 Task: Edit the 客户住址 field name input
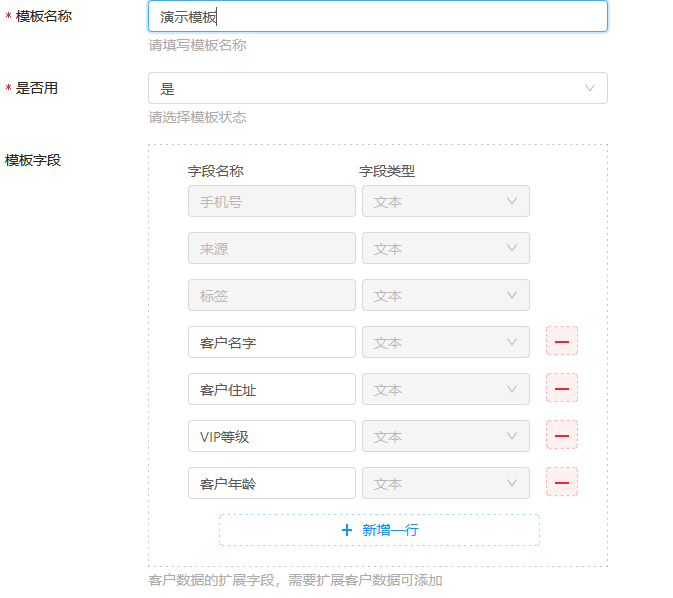(272, 389)
